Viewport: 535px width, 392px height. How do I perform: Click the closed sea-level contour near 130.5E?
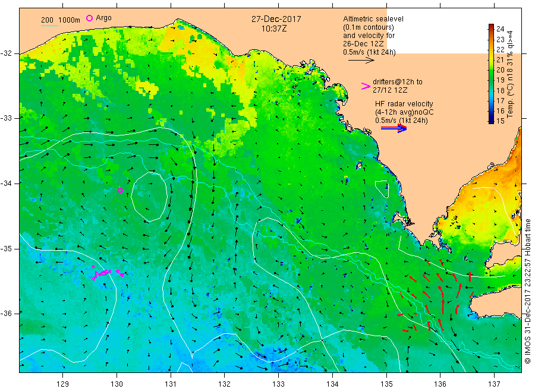(149, 197)
